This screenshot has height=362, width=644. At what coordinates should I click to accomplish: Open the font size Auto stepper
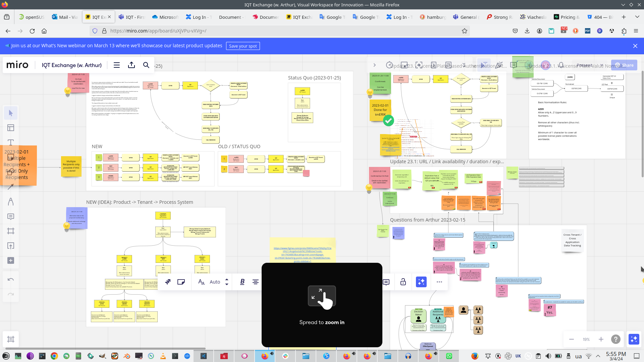227,282
